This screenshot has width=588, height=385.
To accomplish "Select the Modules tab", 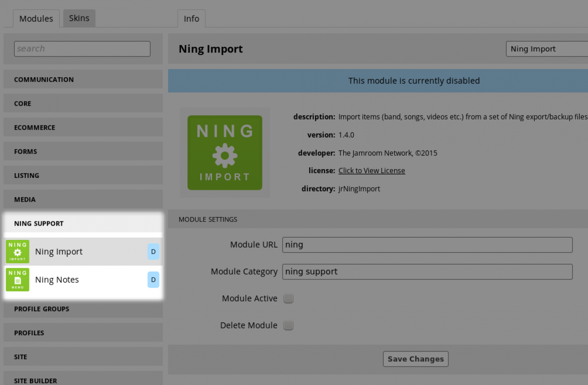I will click(36, 19).
